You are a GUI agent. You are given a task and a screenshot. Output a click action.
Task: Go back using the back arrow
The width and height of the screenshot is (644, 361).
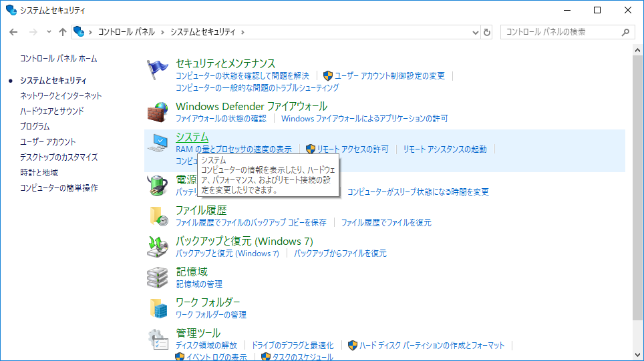point(13,32)
